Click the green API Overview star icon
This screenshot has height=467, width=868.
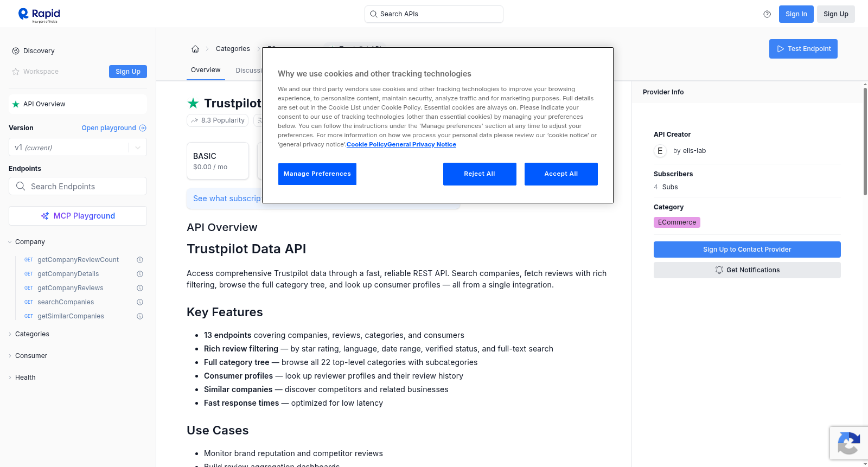pyautogui.click(x=16, y=104)
